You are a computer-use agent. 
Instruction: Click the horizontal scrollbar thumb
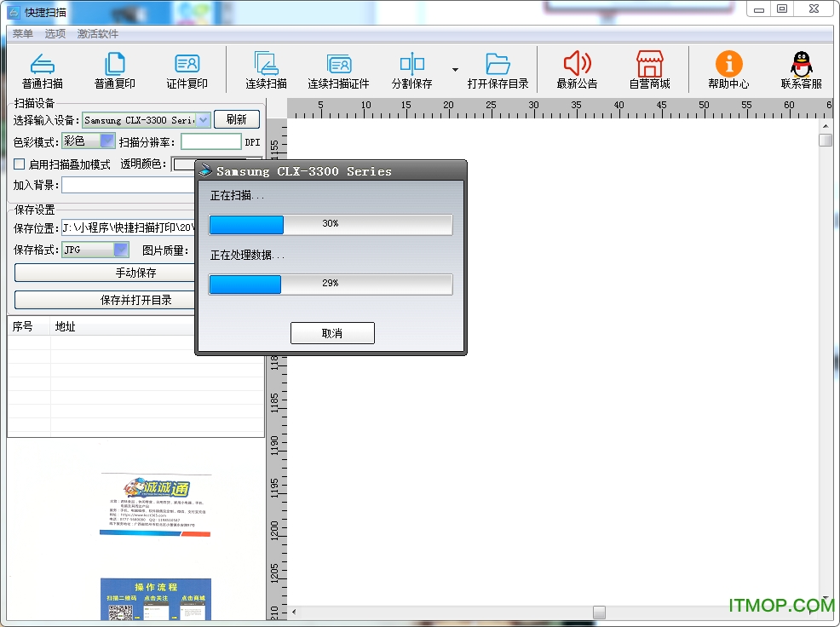coord(600,612)
